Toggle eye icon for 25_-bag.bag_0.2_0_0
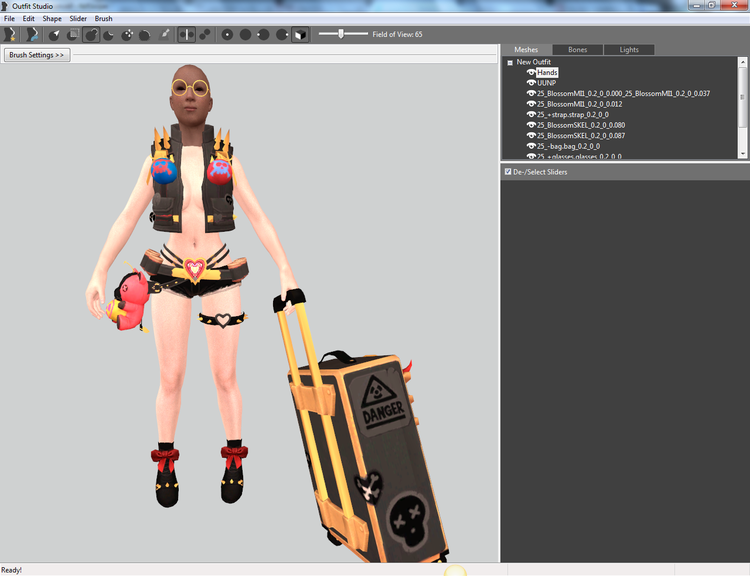This screenshot has width=750, height=576. tap(531, 146)
